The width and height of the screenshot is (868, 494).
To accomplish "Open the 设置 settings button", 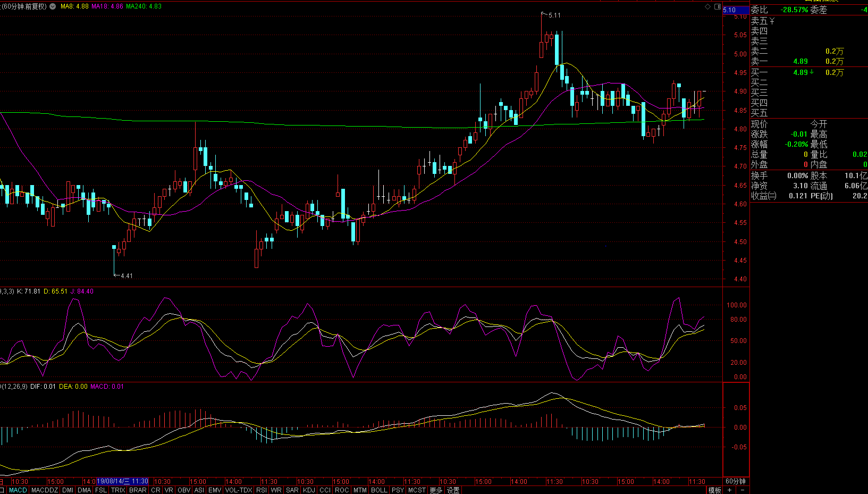I will point(453,490).
